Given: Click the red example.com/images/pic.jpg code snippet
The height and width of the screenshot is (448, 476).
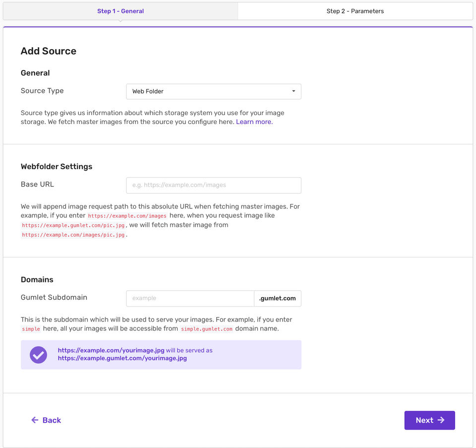Looking at the screenshot, I should [73, 235].
